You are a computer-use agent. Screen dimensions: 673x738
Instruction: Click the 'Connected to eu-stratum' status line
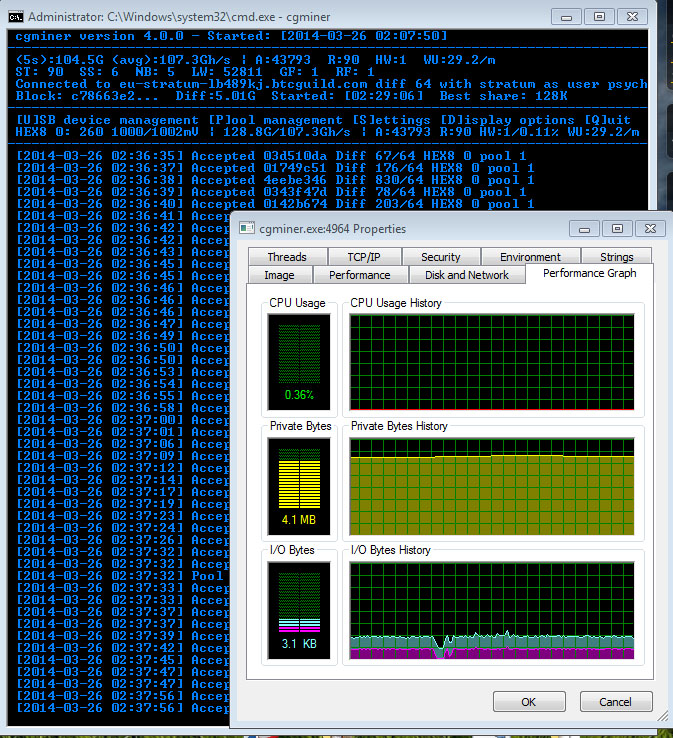point(331,84)
